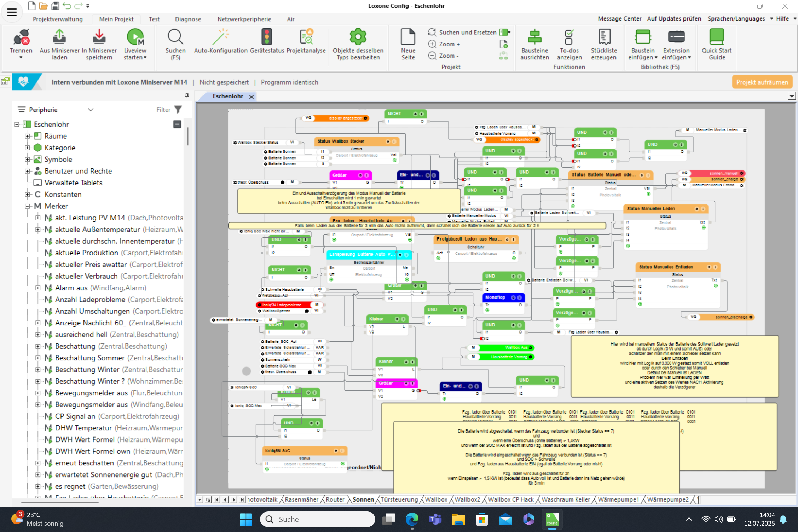
Task: Toggle the pin on Peripherie panel
Action: coord(187,96)
